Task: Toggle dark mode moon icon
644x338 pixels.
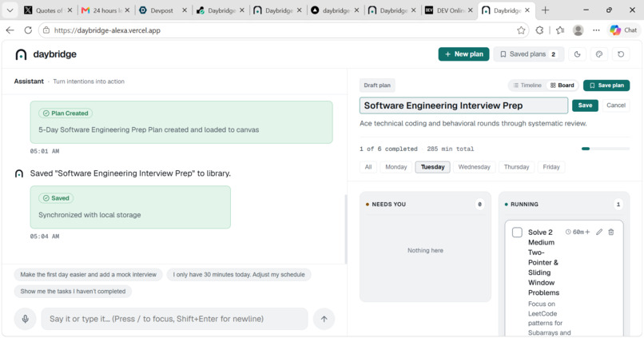Action: point(577,54)
